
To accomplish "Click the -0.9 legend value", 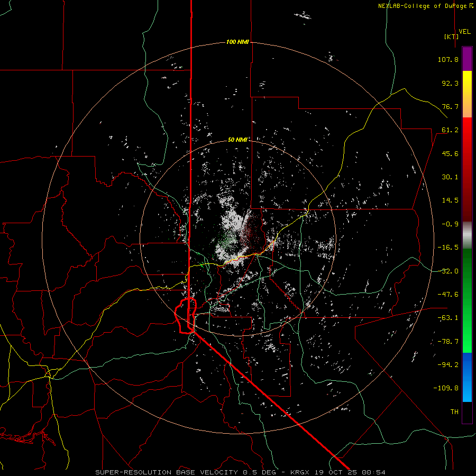I will click(x=450, y=224).
